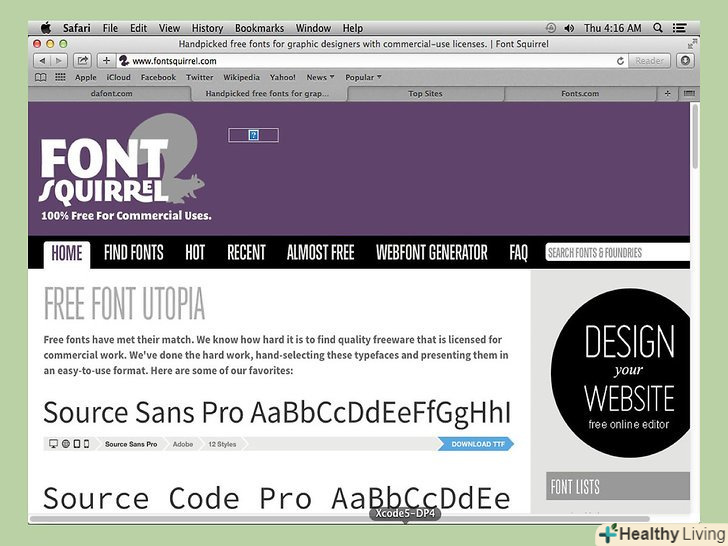
Task: Open the Safari menu
Action: tap(77, 28)
